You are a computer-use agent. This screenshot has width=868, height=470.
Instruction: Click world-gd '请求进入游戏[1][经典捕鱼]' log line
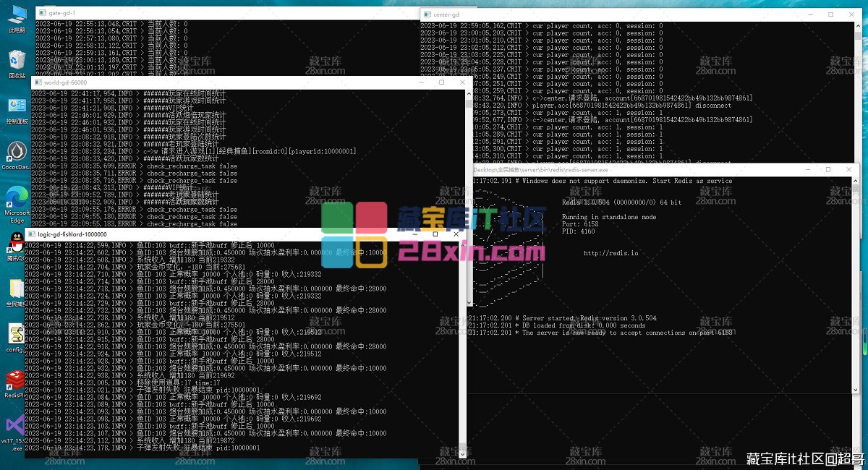pyautogui.click(x=194, y=151)
